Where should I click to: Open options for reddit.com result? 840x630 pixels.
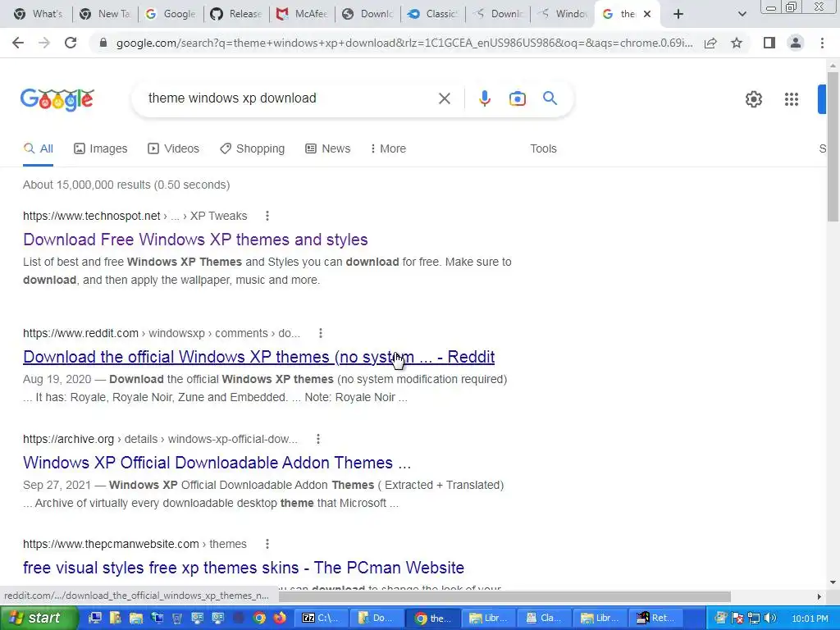point(321,333)
